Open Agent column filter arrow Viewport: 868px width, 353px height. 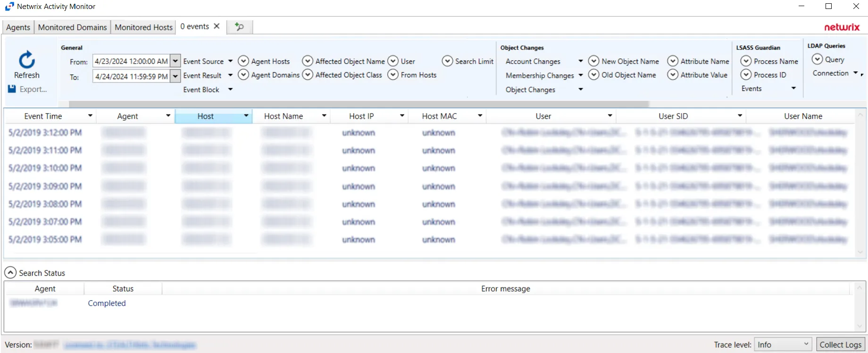(168, 116)
